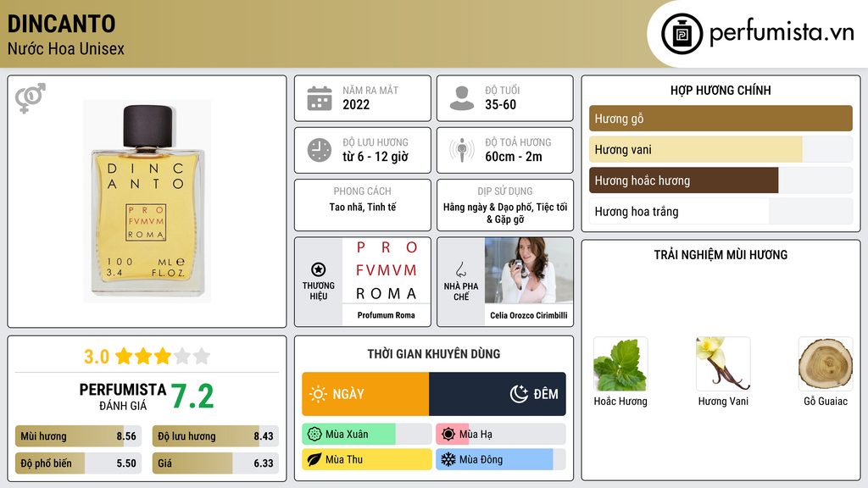The image size is (868, 488).
Task: Select the Hương Vani note image
Action: click(x=723, y=364)
